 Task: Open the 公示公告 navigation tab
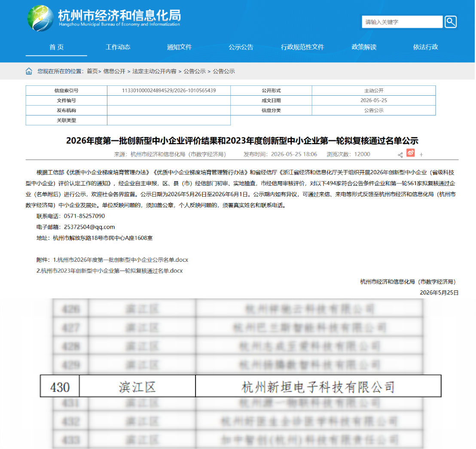tap(241, 47)
